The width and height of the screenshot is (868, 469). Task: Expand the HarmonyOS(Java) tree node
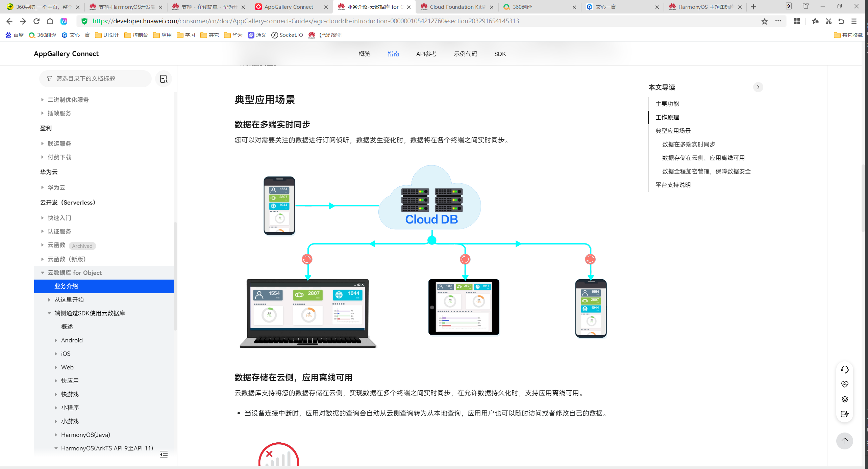56,435
